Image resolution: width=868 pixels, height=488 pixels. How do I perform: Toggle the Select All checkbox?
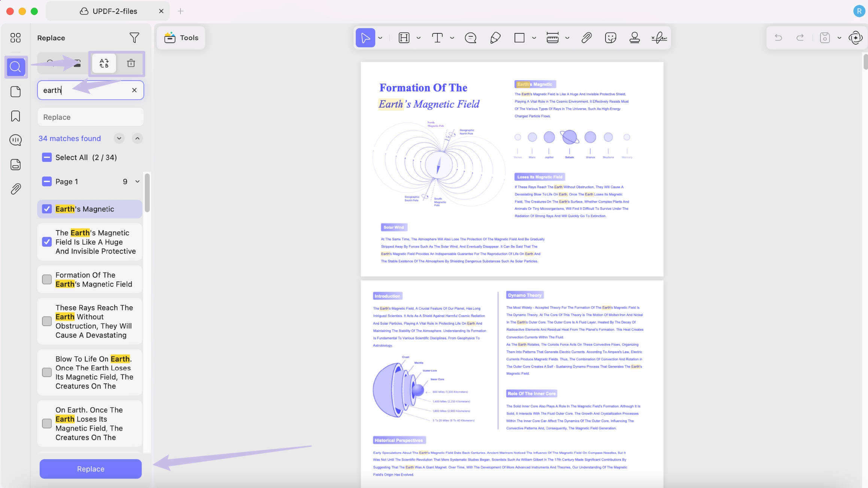(x=47, y=157)
